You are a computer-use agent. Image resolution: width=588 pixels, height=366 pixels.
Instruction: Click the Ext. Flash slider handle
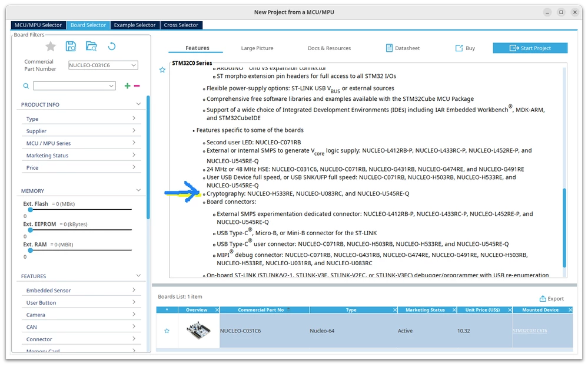31,209
